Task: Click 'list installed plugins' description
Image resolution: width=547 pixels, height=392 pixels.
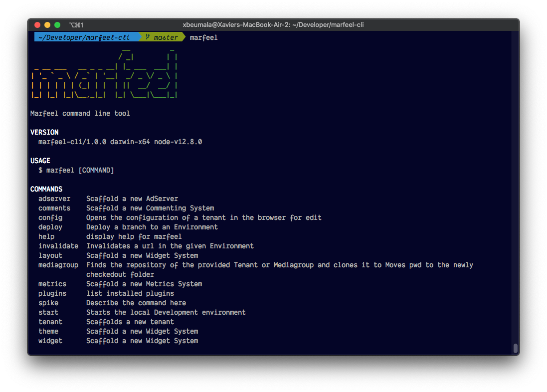Action: (x=130, y=294)
